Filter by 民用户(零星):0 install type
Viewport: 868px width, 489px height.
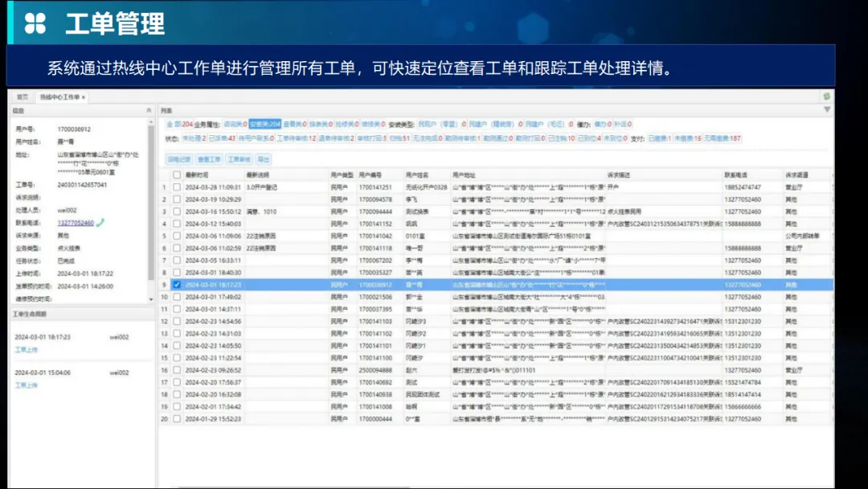click(442, 124)
